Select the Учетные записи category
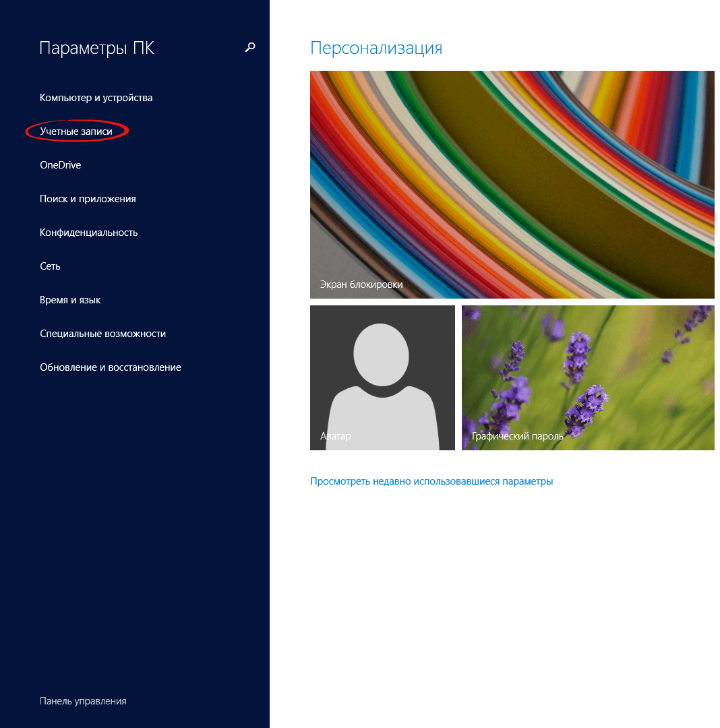The height and width of the screenshot is (728, 720). click(x=76, y=131)
